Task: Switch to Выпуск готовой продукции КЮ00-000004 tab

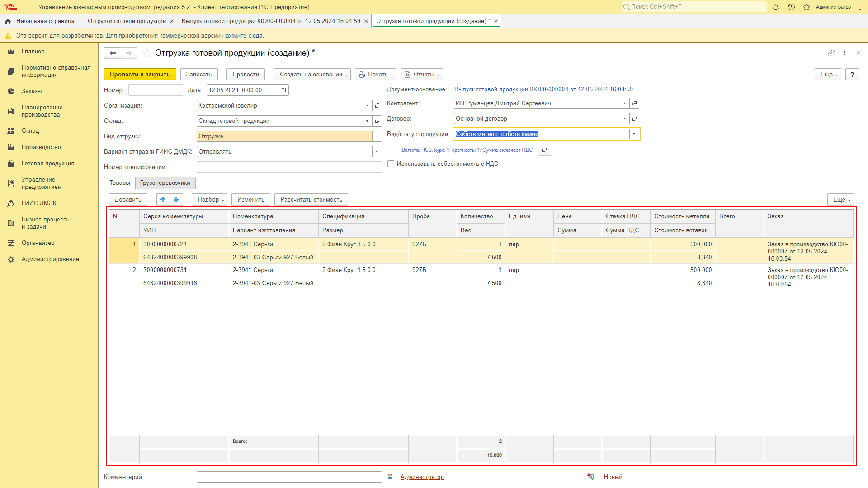Action: (271, 21)
